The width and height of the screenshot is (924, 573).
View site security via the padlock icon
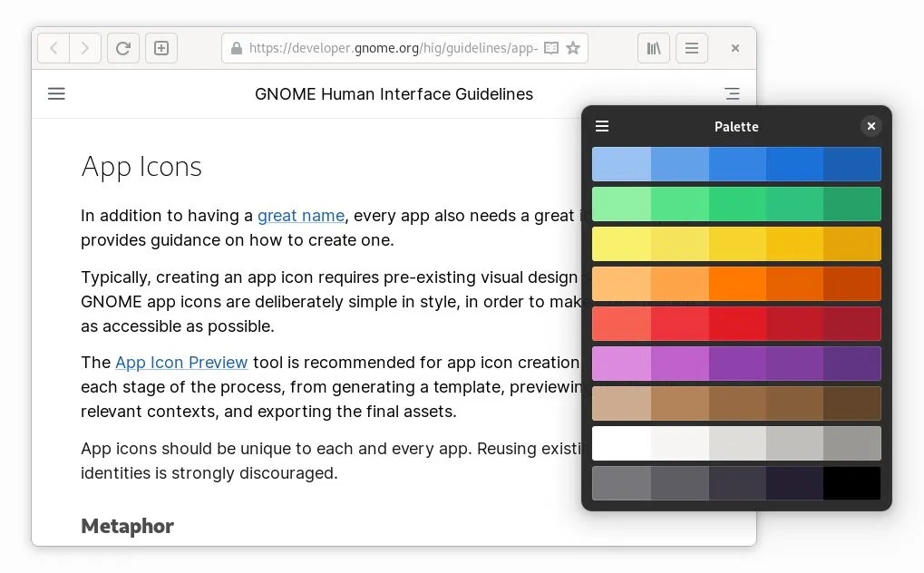(235, 48)
